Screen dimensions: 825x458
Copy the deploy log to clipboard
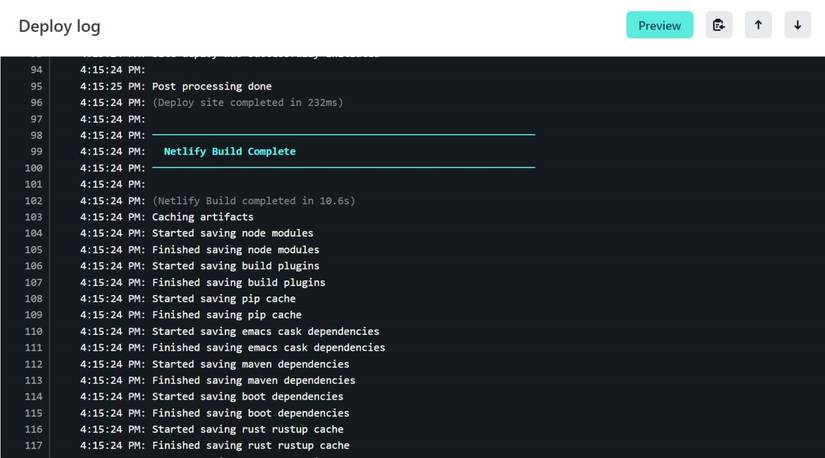pyautogui.click(x=719, y=25)
